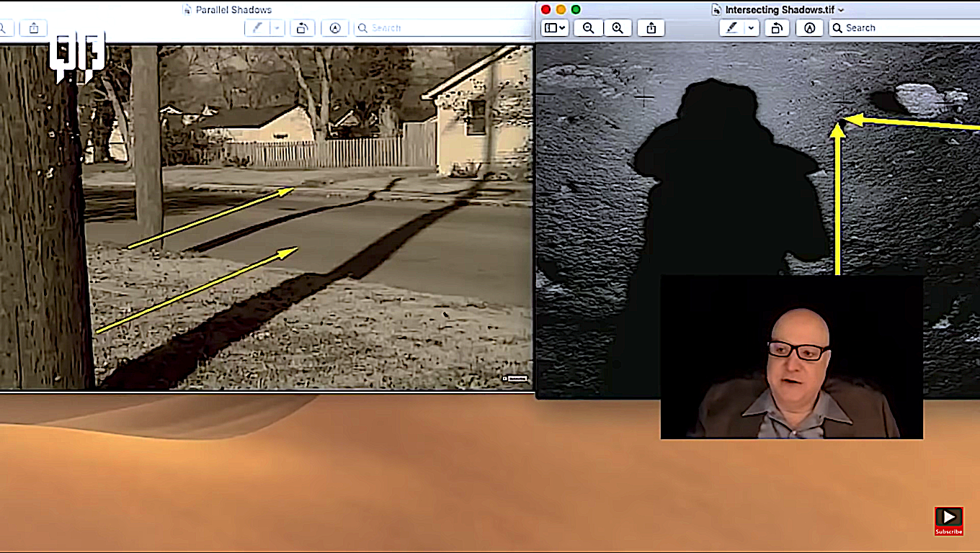Open highlight style dropdown in Intersecting Shadows window

[752, 28]
